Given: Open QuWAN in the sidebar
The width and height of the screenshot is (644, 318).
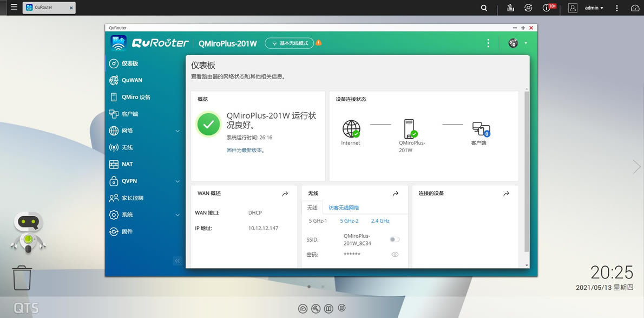Looking at the screenshot, I should (143, 80).
